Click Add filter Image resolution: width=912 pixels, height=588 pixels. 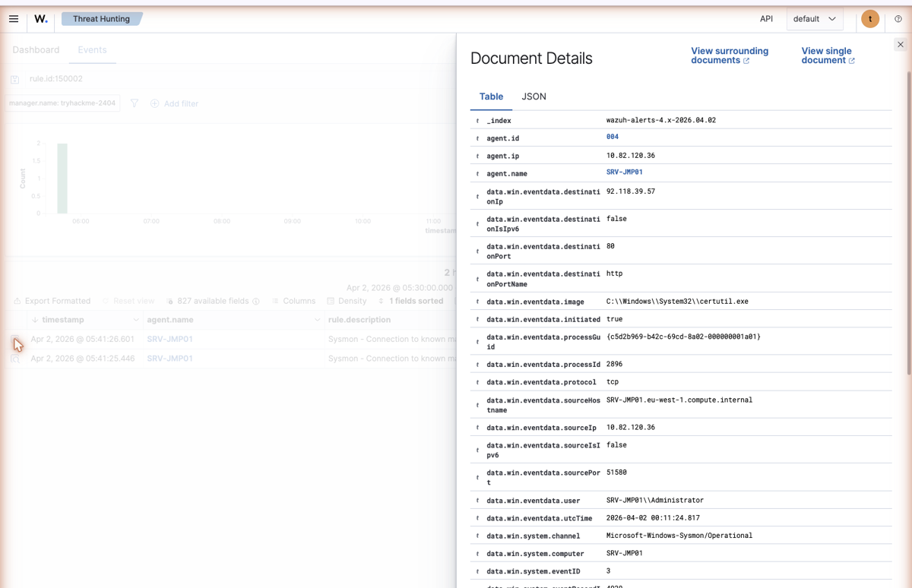(x=174, y=103)
